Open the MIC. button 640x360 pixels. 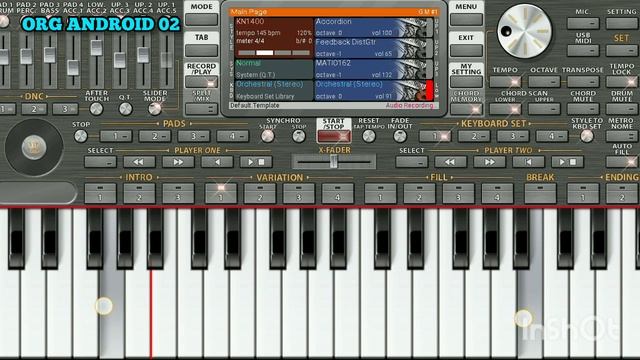(583, 24)
